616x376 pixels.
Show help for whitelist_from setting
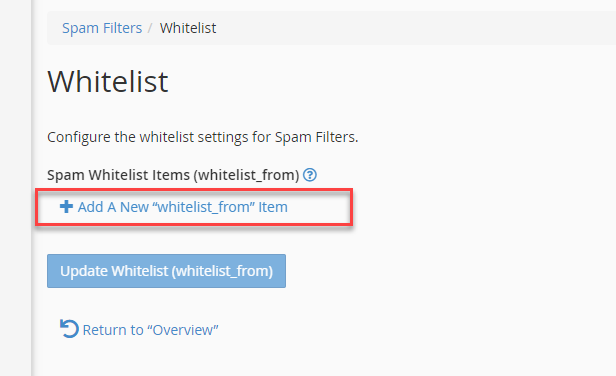310,175
